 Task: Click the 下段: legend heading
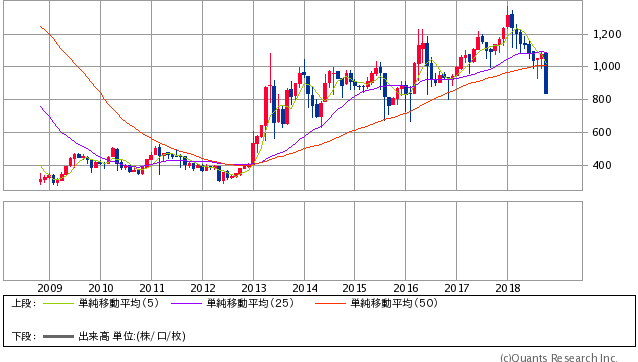[x=24, y=336]
